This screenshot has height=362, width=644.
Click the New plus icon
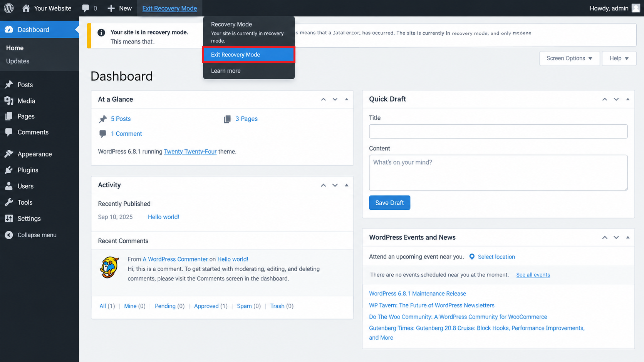point(111,8)
